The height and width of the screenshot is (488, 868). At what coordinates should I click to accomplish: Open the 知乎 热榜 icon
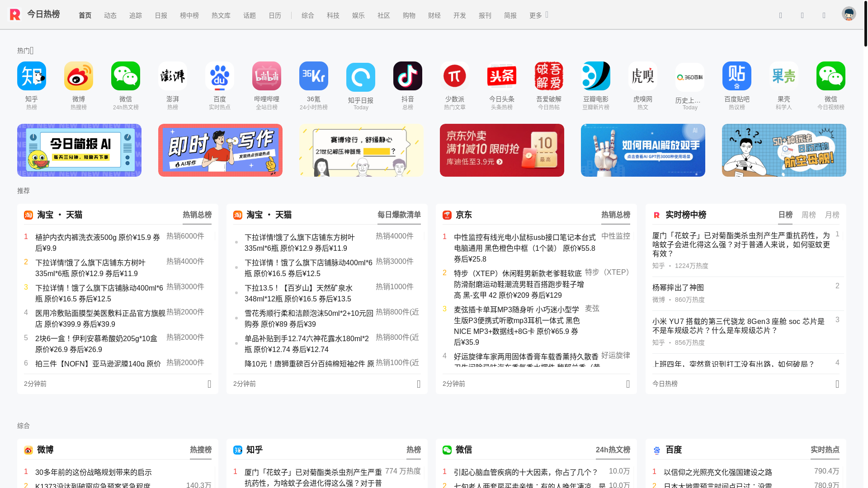pos(32,76)
